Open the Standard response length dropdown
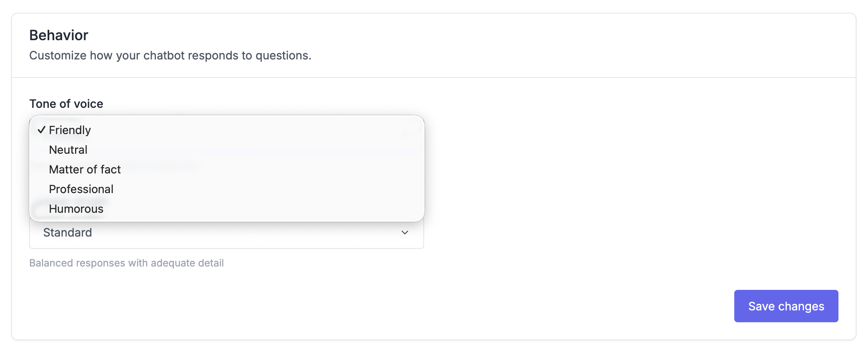This screenshot has height=353, width=868. [x=226, y=233]
